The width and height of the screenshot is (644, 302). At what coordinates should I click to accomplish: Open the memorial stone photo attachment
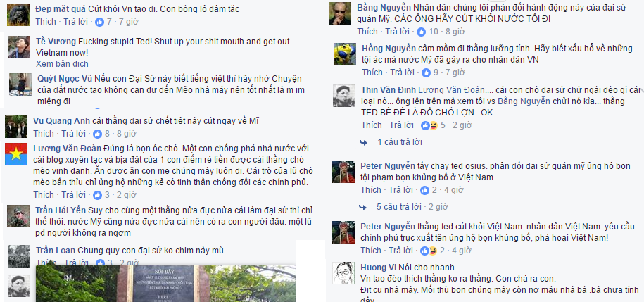tap(165, 284)
